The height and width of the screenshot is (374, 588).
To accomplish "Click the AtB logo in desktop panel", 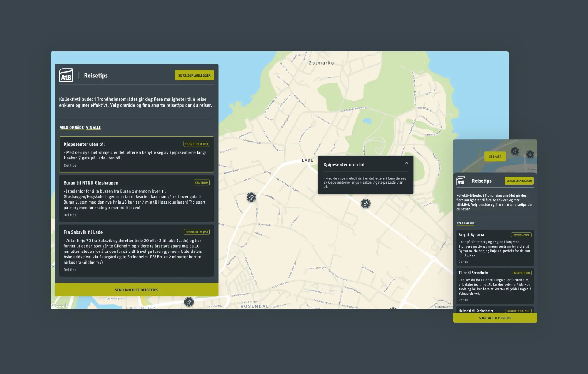I will (x=66, y=75).
